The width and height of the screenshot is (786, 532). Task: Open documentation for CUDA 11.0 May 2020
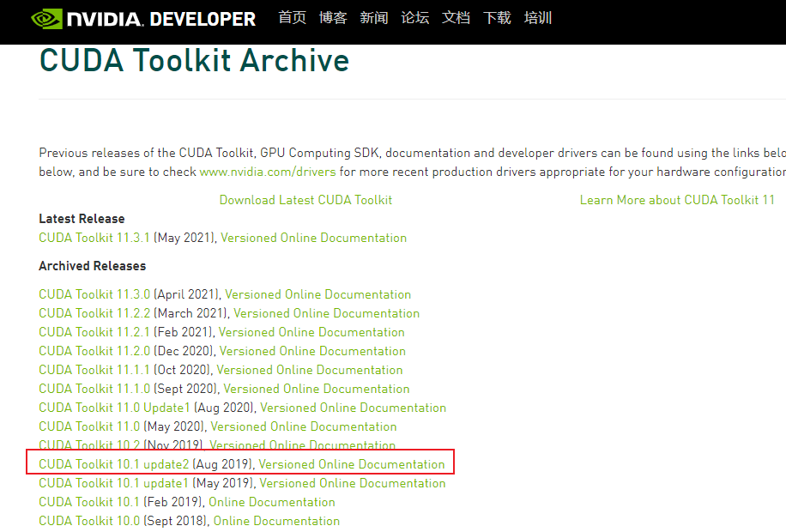pyautogui.click(x=304, y=426)
